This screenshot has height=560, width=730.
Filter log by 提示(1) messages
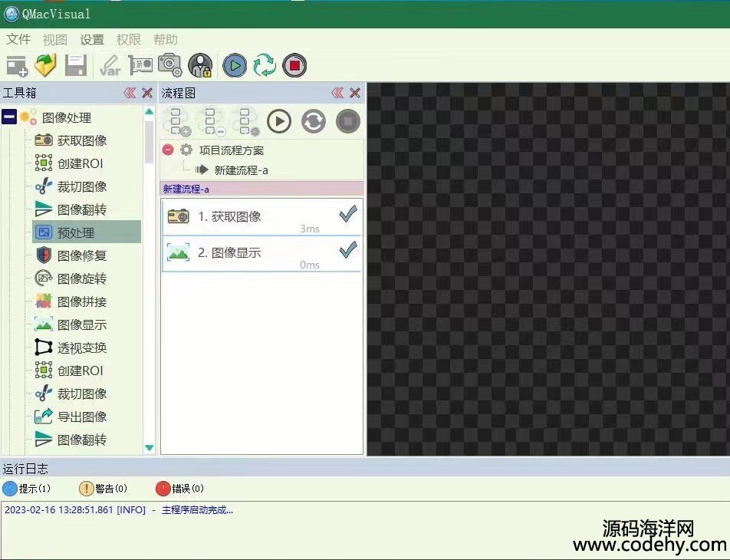[26, 488]
